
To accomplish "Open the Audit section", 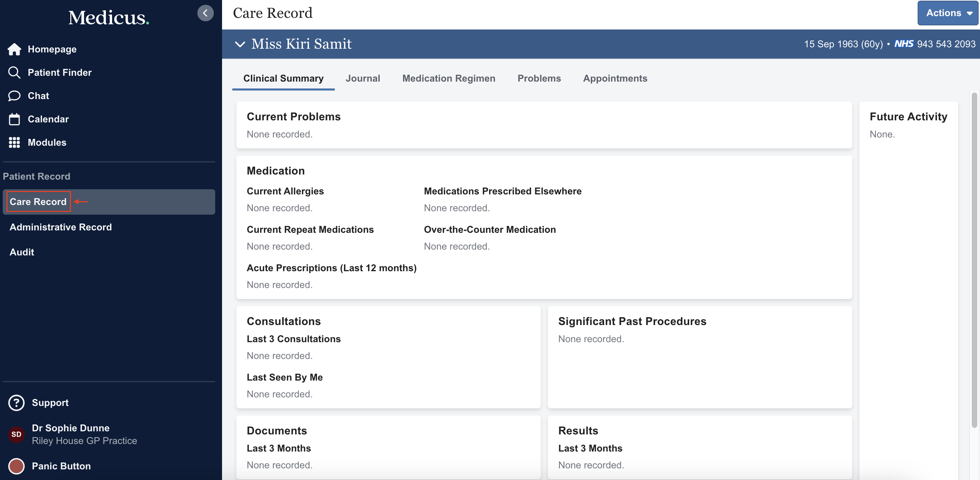I will tap(22, 252).
